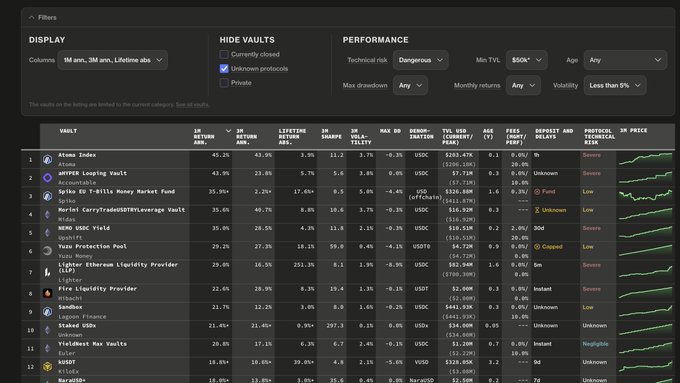Sort by 3M Return Ann. column
Screen dimensions: 680x383
tap(246, 137)
